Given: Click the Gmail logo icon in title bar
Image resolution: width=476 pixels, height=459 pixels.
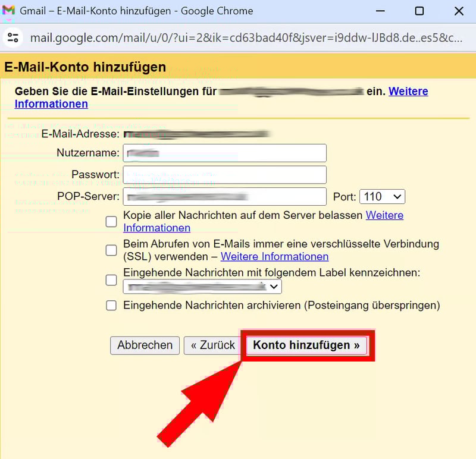Looking at the screenshot, I should coord(9,11).
